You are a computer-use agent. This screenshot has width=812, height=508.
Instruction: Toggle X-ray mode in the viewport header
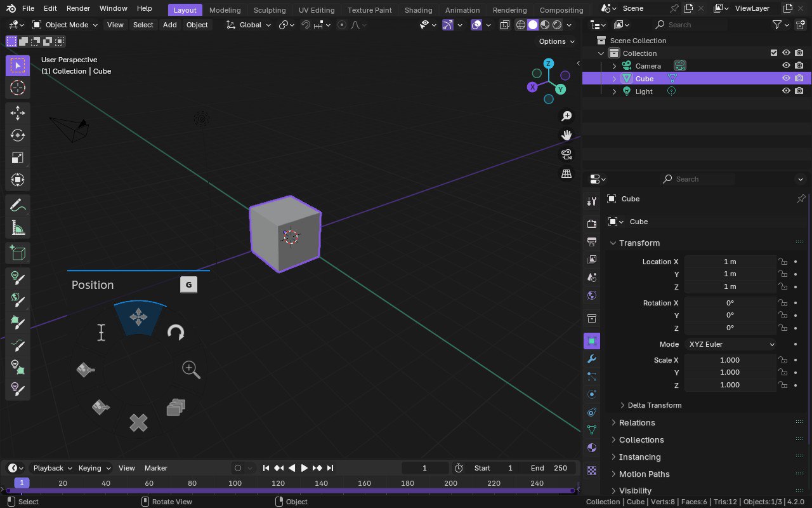click(x=504, y=25)
